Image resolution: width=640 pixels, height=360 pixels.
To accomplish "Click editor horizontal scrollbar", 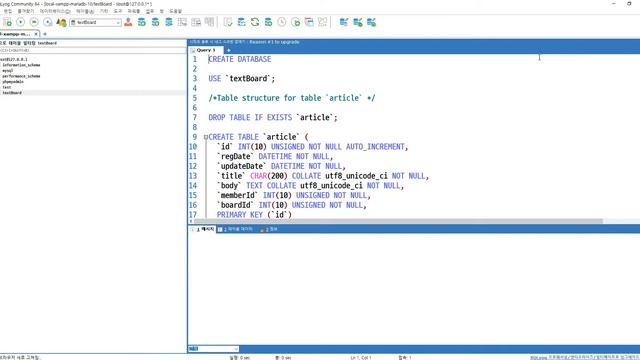I will click(x=398, y=221).
